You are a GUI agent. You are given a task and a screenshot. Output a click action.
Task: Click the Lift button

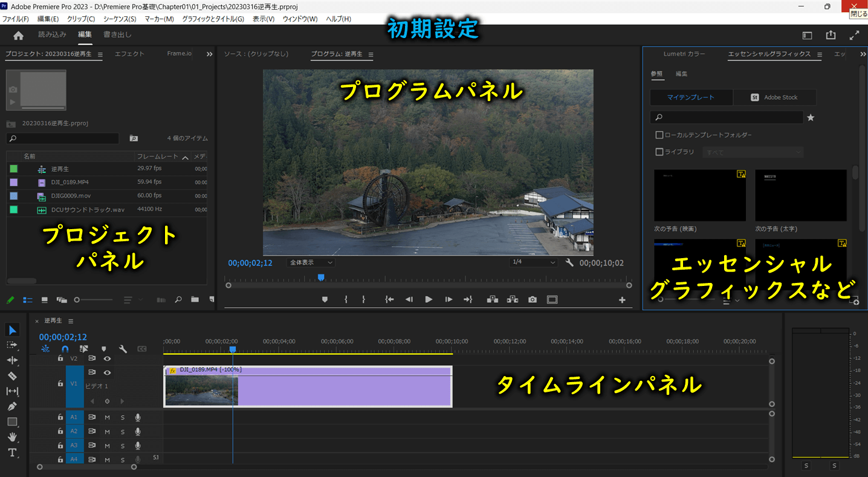point(492,299)
